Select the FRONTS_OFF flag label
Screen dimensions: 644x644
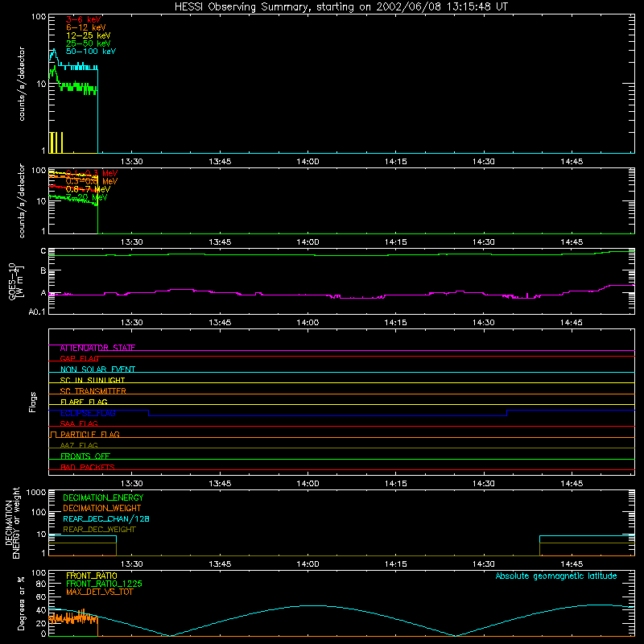click(x=85, y=456)
